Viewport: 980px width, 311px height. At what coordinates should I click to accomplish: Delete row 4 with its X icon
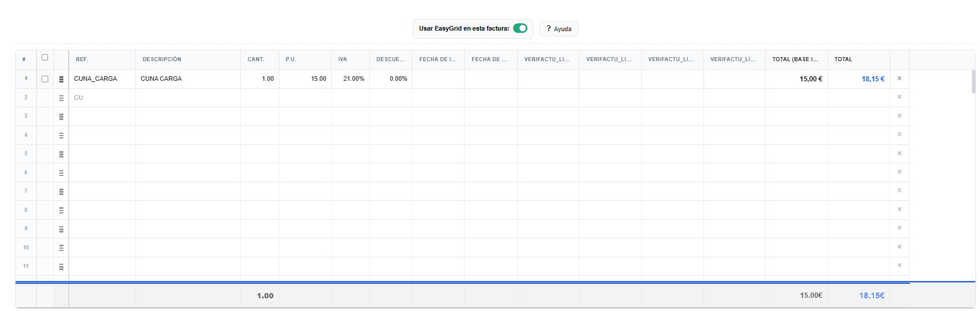coord(899,134)
